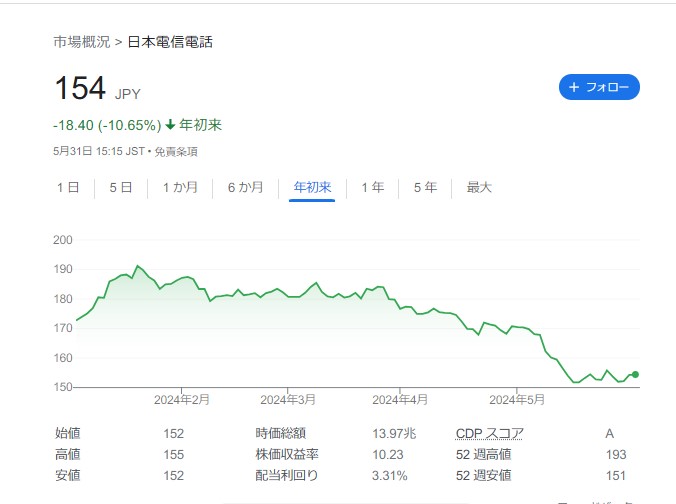Click the 配当利回り label

pos(287,476)
